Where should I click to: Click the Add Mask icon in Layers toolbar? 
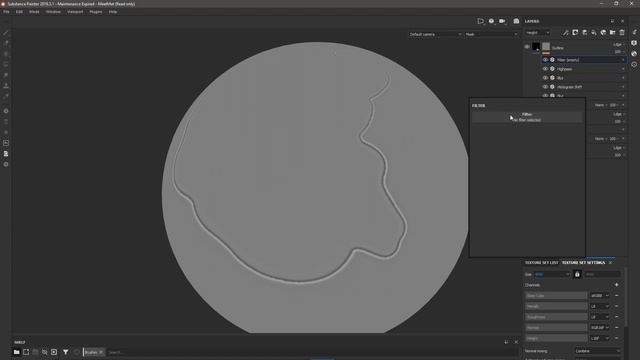pos(575,33)
